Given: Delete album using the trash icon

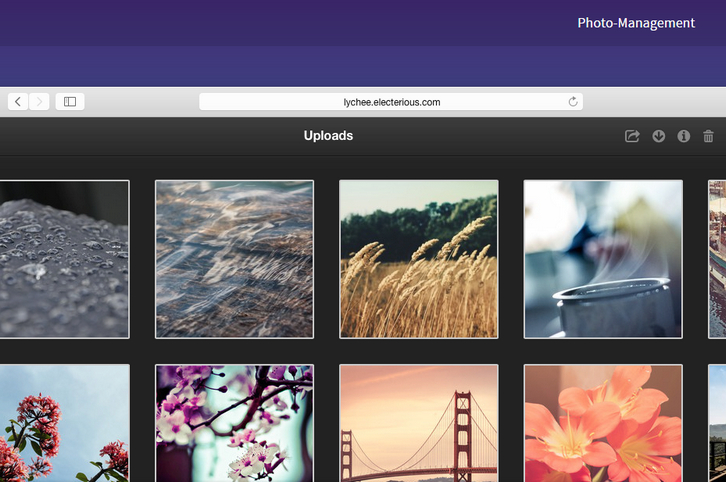Looking at the screenshot, I should coord(709,136).
